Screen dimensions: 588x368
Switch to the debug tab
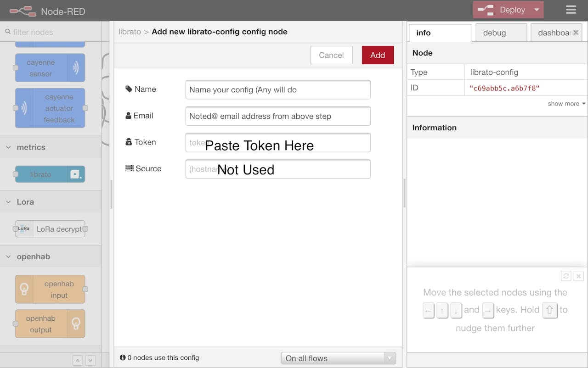click(501, 33)
